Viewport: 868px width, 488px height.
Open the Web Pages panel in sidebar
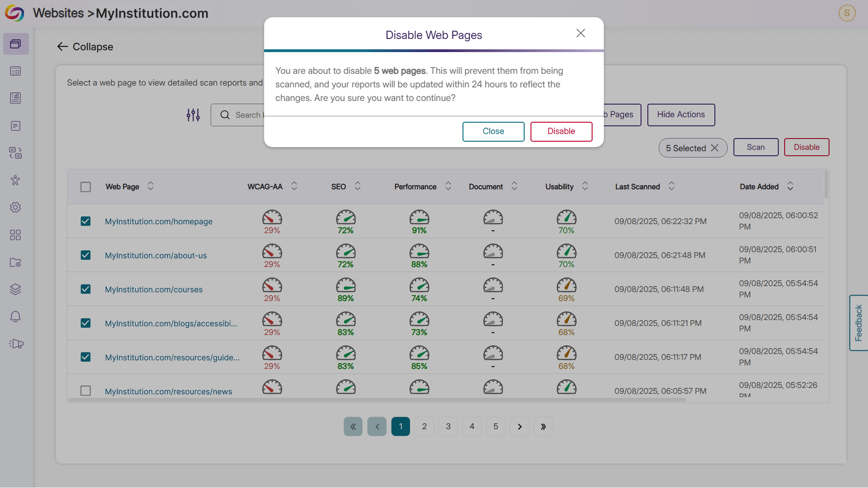pyautogui.click(x=16, y=44)
